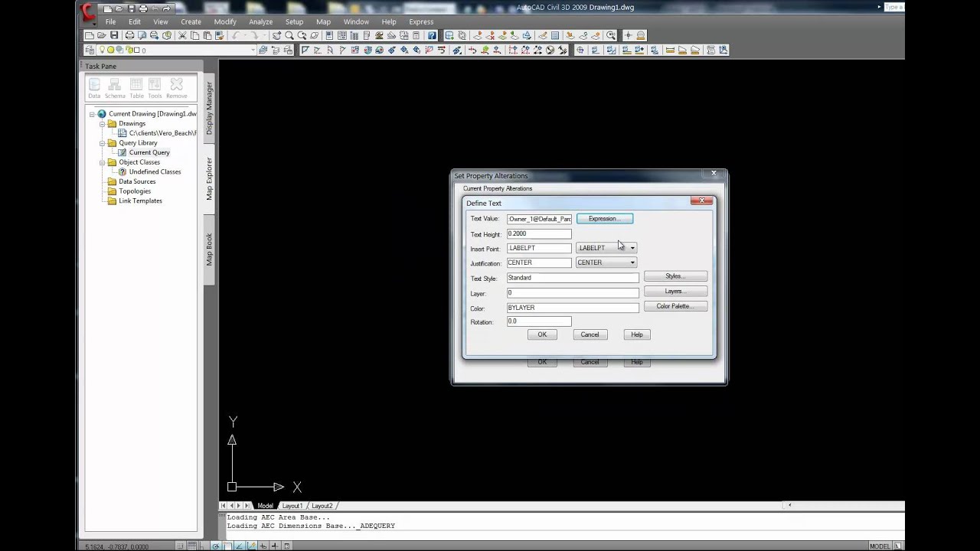This screenshot has height=551, width=980.
Task: Click the Color Palette button
Action: click(x=675, y=306)
